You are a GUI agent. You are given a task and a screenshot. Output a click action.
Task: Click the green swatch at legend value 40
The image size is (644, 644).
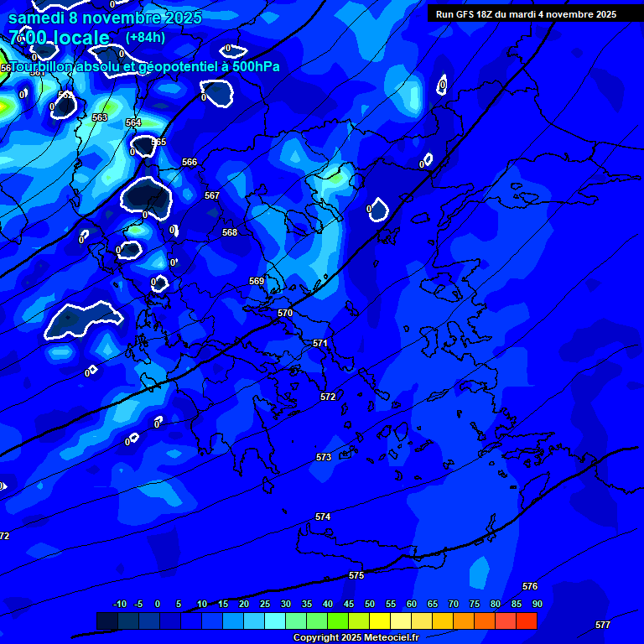coord(317,621)
